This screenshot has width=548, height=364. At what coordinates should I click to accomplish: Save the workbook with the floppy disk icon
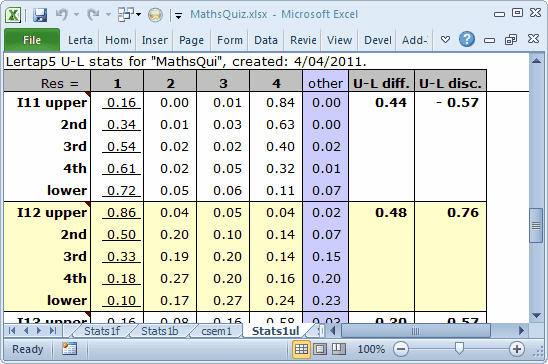[40, 15]
